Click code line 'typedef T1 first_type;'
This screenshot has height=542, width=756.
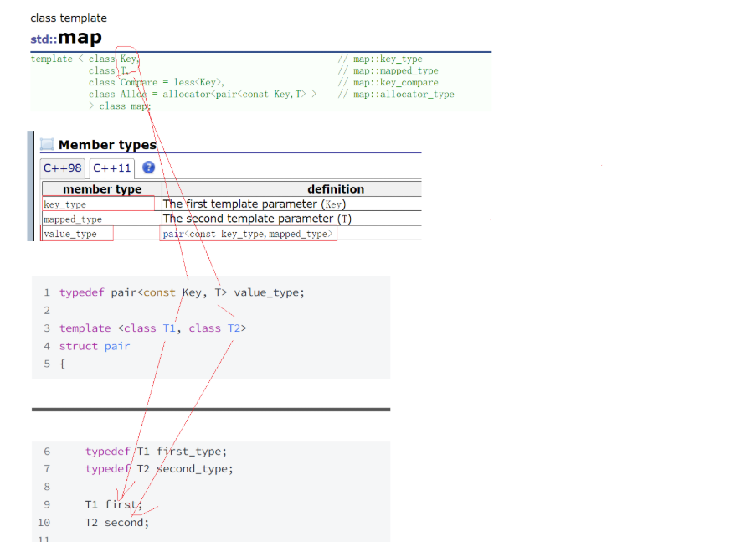coord(156,452)
